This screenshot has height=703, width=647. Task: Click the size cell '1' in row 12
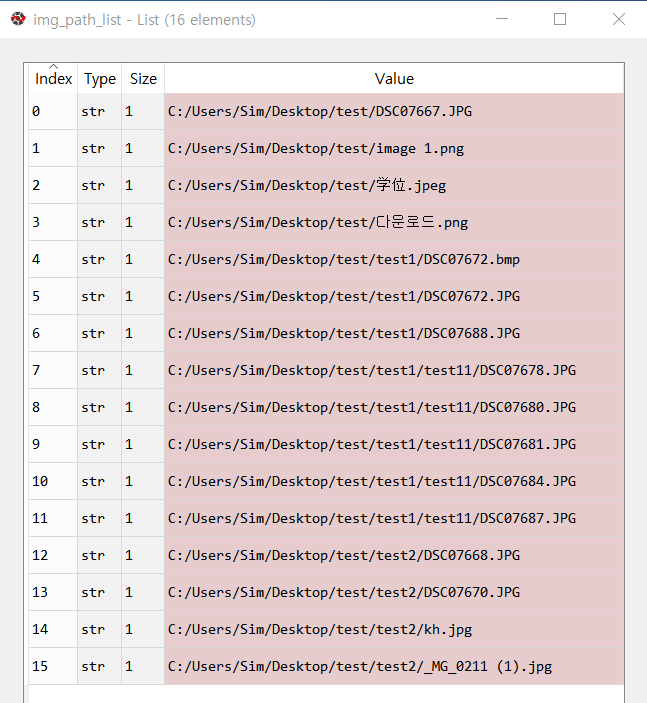point(143,555)
